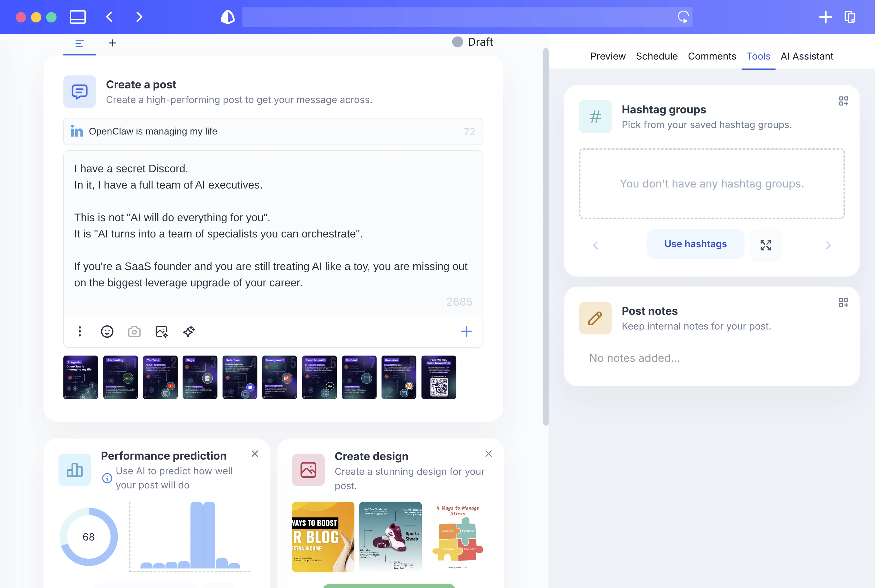Image resolution: width=875 pixels, height=588 pixels.
Task: Open the emoji picker in the post editor
Action: [x=107, y=331]
